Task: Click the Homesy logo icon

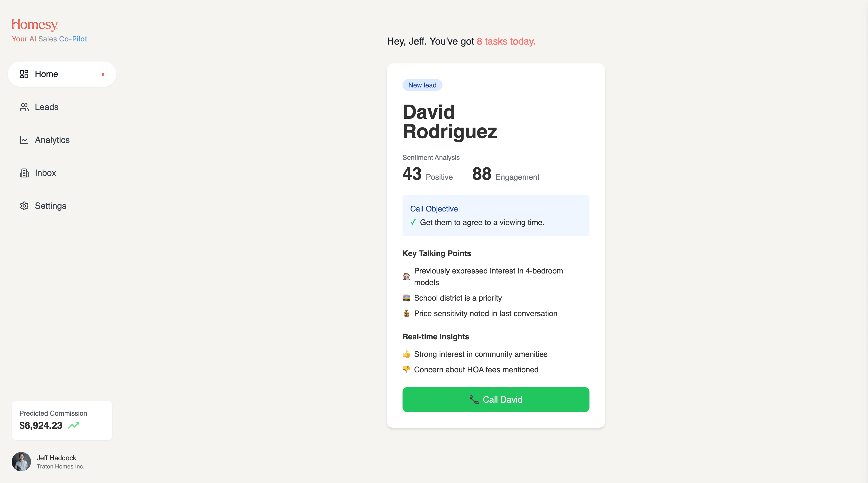Action: pyautogui.click(x=34, y=24)
